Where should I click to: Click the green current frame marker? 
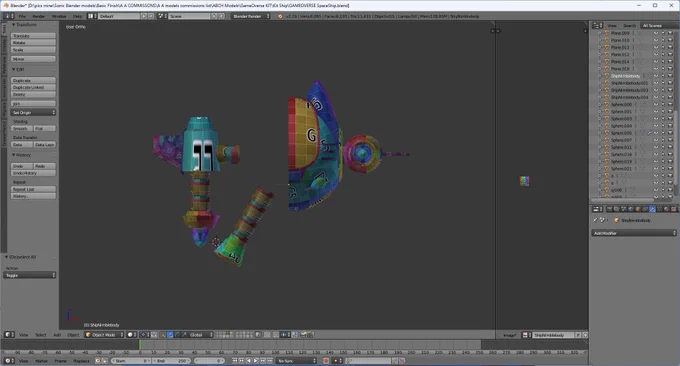point(140,345)
